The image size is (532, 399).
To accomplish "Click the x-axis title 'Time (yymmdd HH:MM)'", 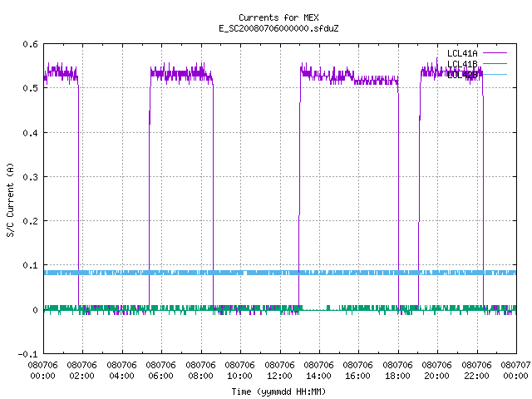I will [278, 392].
